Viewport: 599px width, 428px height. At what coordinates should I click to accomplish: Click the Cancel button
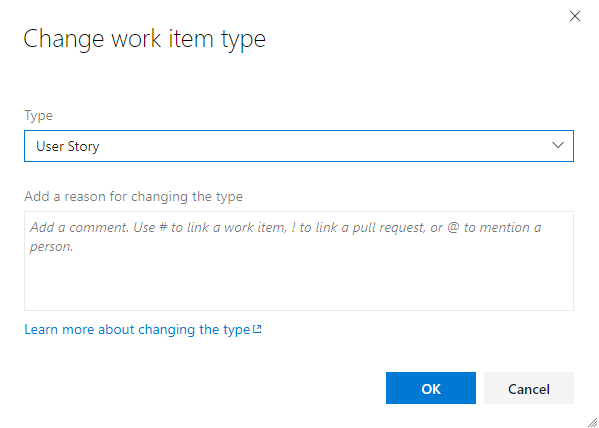pyautogui.click(x=529, y=388)
